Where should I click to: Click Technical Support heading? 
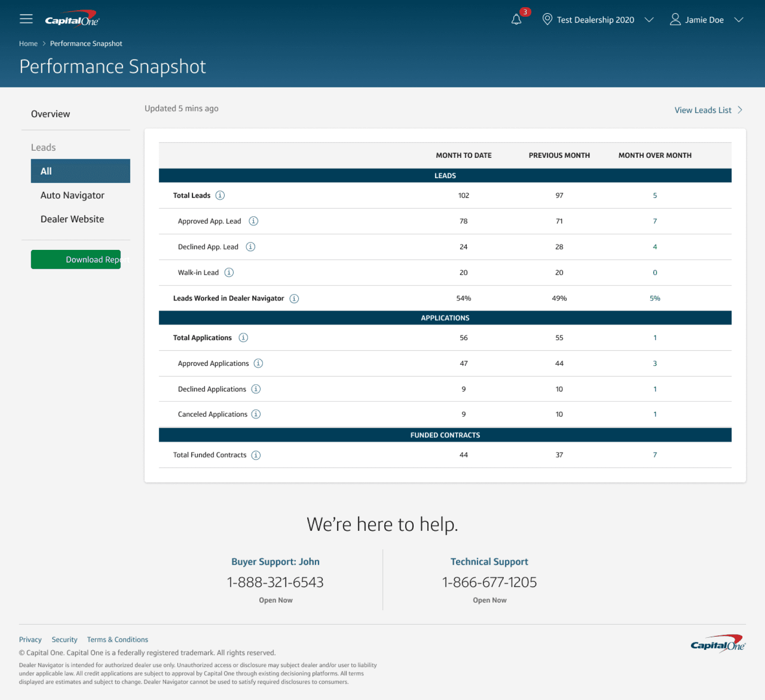489,562
